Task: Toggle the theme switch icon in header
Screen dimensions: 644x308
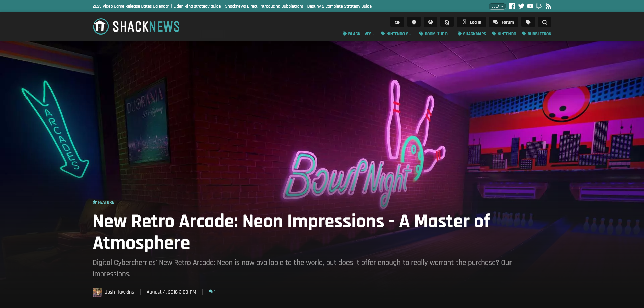Action: coord(397,22)
